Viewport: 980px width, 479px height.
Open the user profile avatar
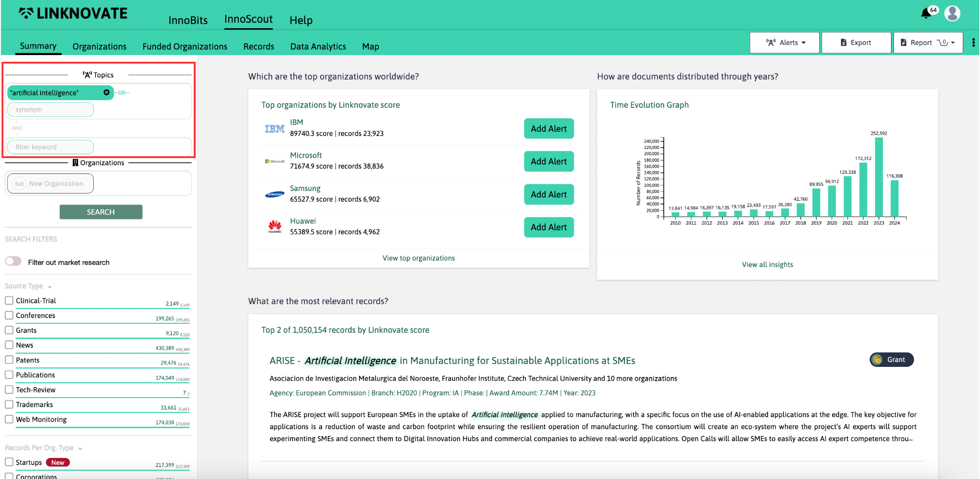tap(952, 13)
